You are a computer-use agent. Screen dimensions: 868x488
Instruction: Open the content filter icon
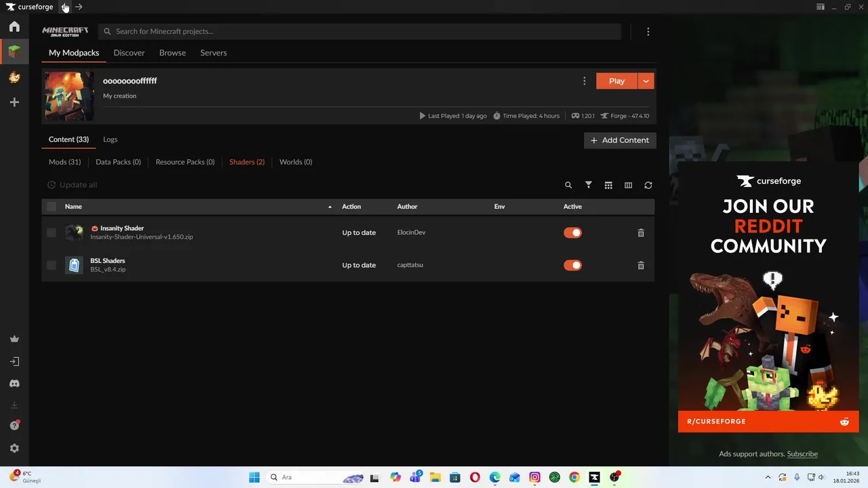click(589, 185)
